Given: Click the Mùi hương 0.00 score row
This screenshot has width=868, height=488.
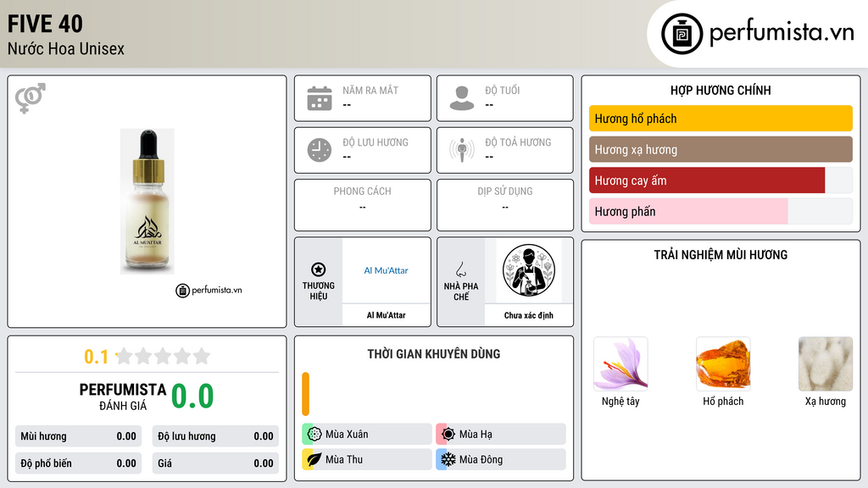Looking at the screenshot, I should point(78,436).
